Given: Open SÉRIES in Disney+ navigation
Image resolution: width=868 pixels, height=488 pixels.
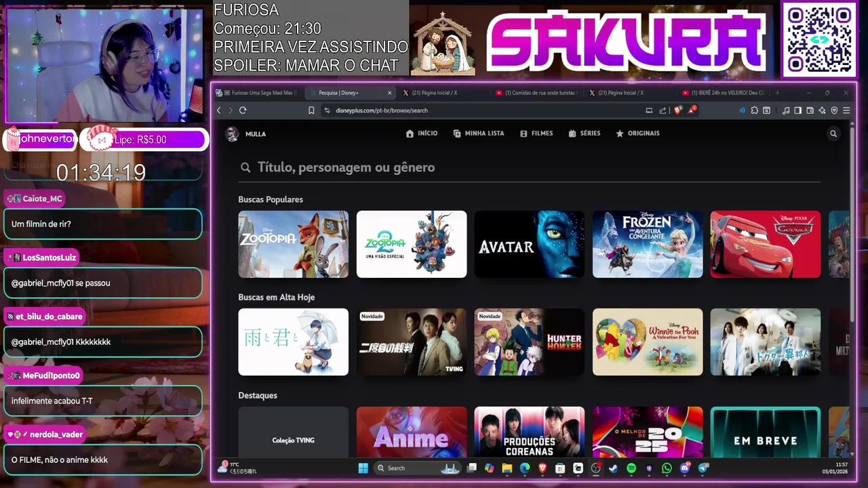Looking at the screenshot, I should coord(585,134).
